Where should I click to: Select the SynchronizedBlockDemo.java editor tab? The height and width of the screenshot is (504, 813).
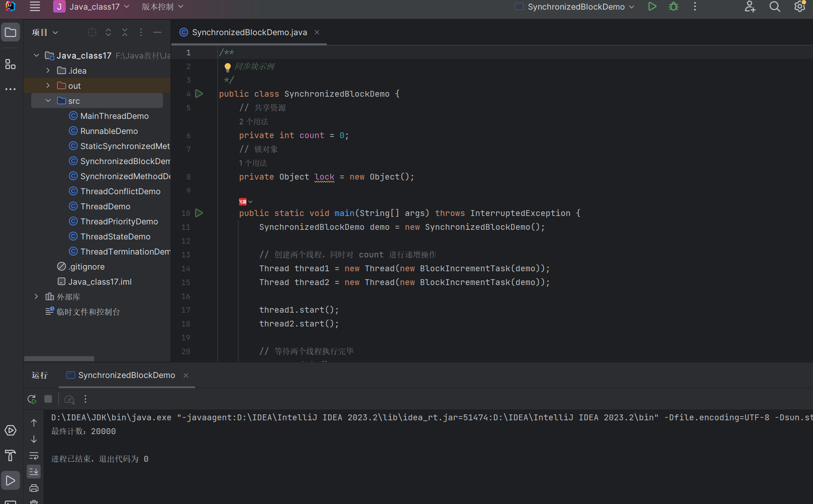tap(249, 32)
